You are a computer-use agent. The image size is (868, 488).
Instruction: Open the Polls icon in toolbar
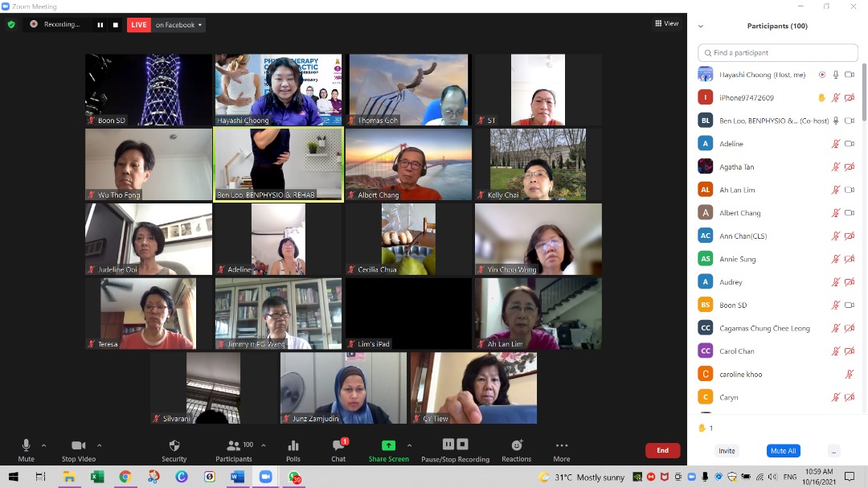tap(293, 445)
